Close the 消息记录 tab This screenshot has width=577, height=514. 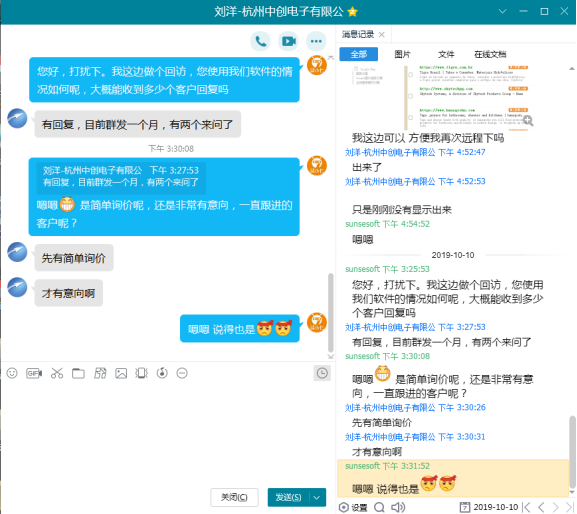click(382, 35)
